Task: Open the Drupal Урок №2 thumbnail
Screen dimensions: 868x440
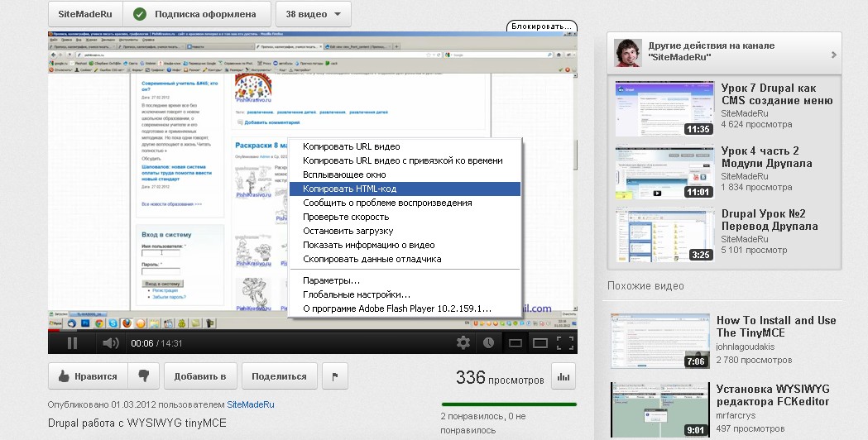Action: click(x=664, y=235)
